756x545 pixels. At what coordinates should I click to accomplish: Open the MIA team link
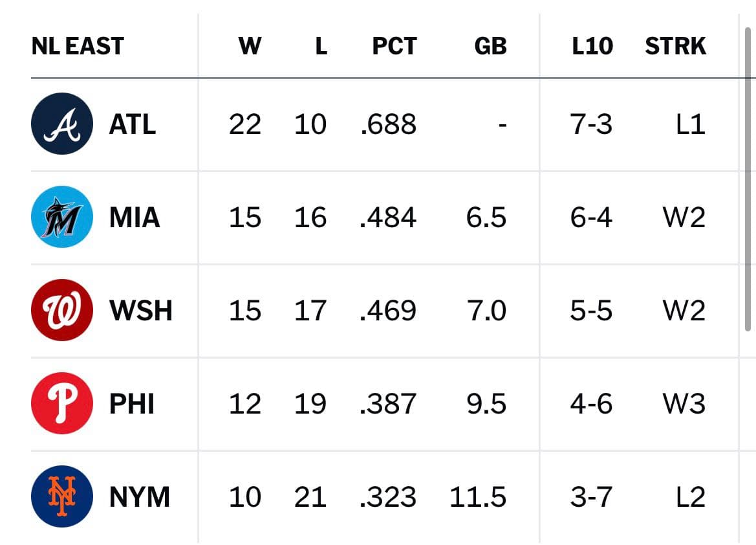click(135, 217)
